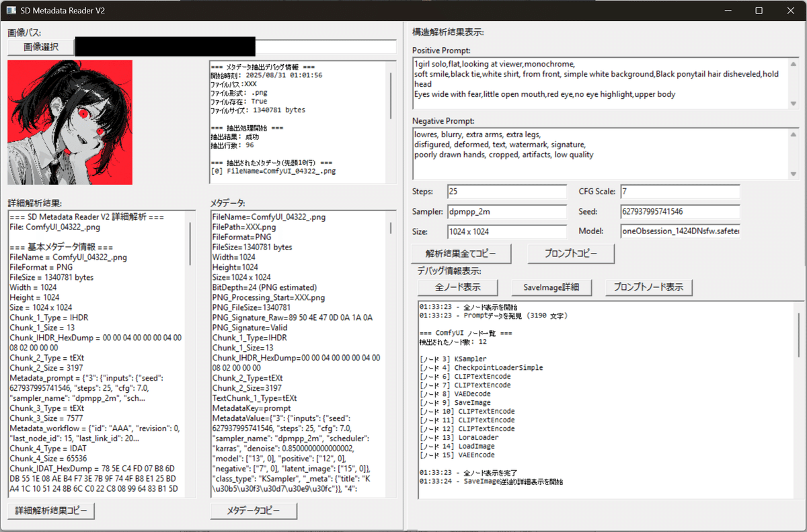Click the メタデータコピー metadata copy button
807x532 pixels.
(254, 510)
